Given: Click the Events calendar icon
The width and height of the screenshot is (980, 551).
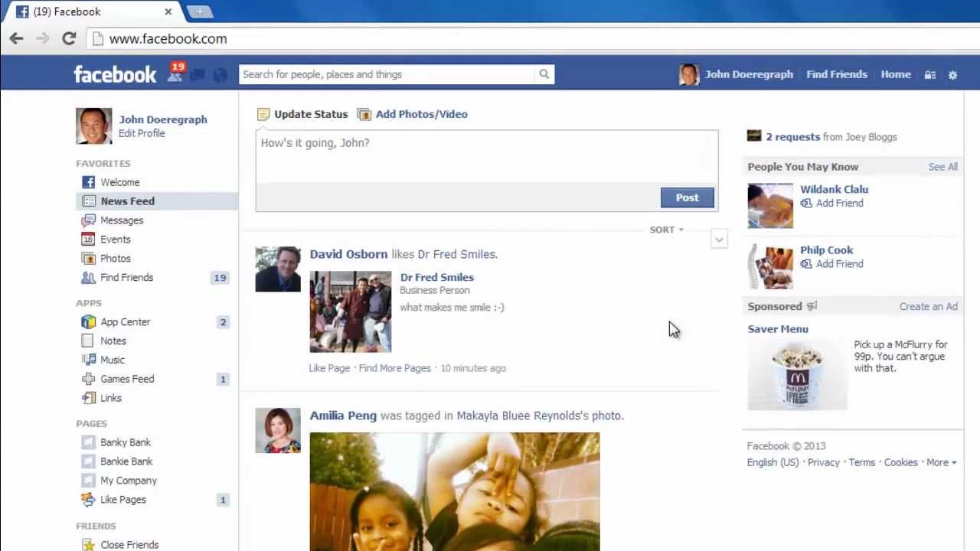Looking at the screenshot, I should click(x=89, y=240).
